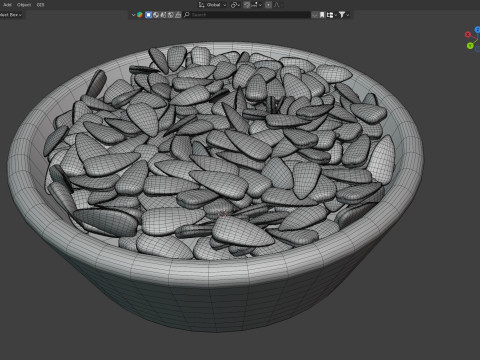Screen dimensions: 480x360
Task: Click the red X axis gizmo
Action: 468,34
